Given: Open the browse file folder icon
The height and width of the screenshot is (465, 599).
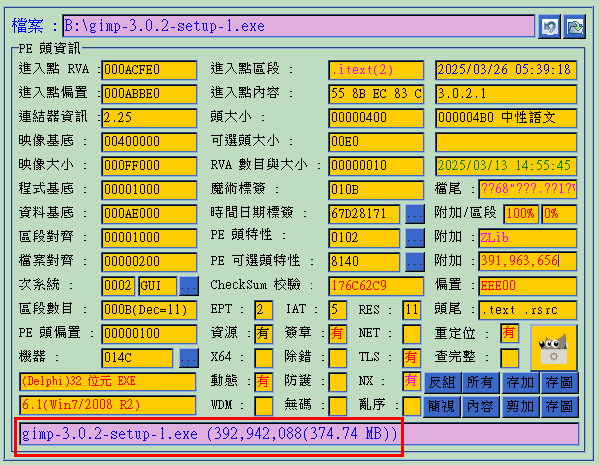Looking at the screenshot, I should click(x=574, y=26).
